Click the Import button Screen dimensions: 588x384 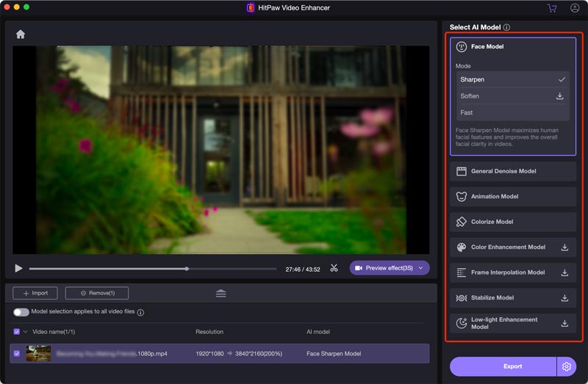click(35, 293)
